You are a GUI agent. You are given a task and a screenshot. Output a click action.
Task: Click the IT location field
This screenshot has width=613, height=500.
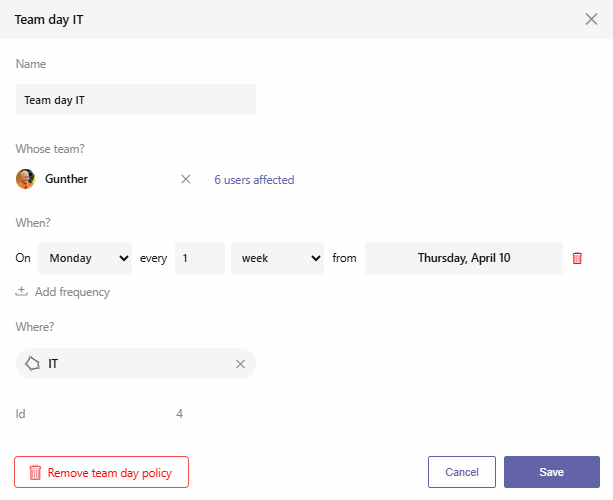tap(136, 364)
